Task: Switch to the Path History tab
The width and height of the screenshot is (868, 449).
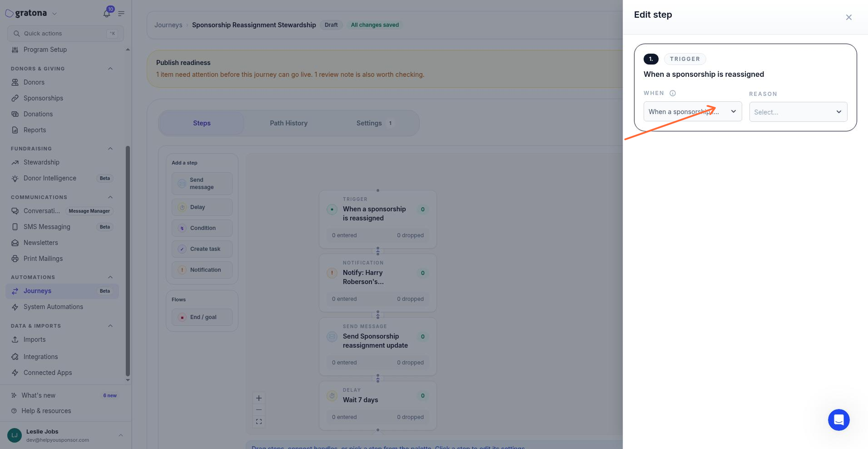Action: click(x=288, y=123)
